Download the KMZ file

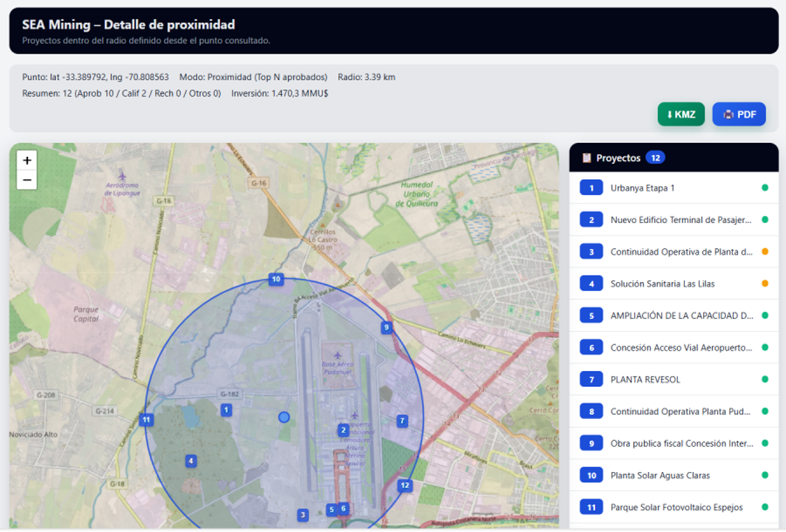point(681,114)
